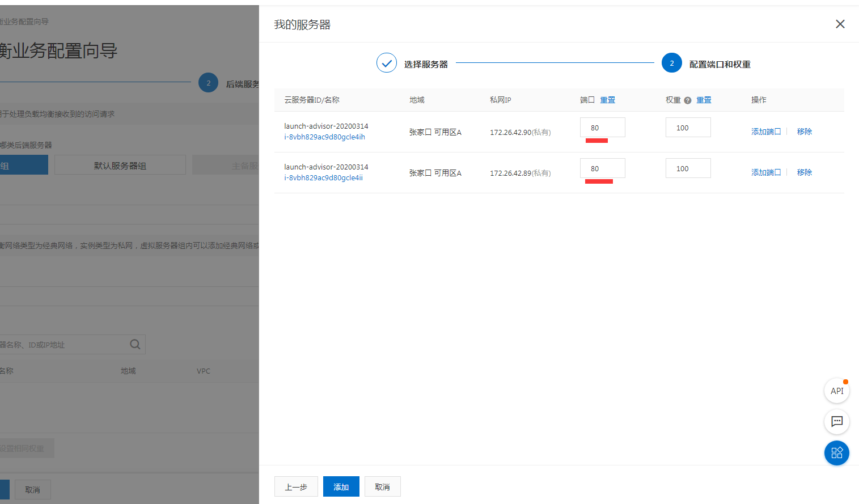Click the 设置相同权重 button in background

27,448
